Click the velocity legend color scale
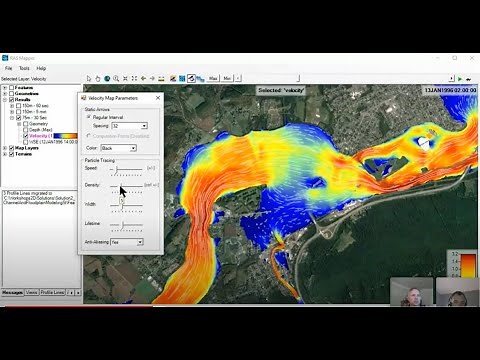The height and width of the screenshot is (360, 480). (x=468, y=265)
